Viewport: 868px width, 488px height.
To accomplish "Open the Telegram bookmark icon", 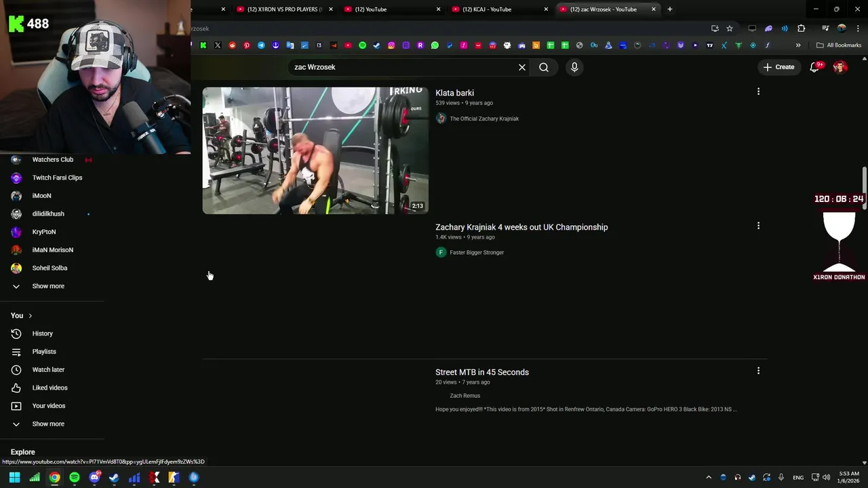I will 261,45.
